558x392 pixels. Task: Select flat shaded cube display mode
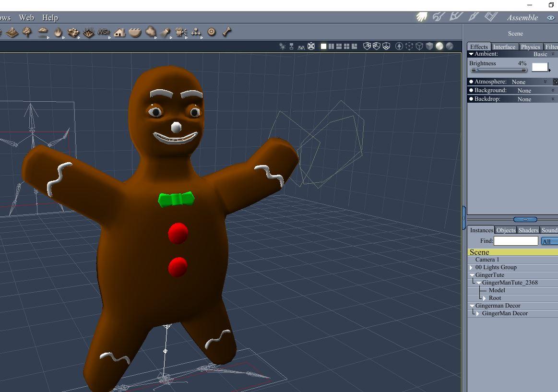pyautogui.click(x=429, y=46)
